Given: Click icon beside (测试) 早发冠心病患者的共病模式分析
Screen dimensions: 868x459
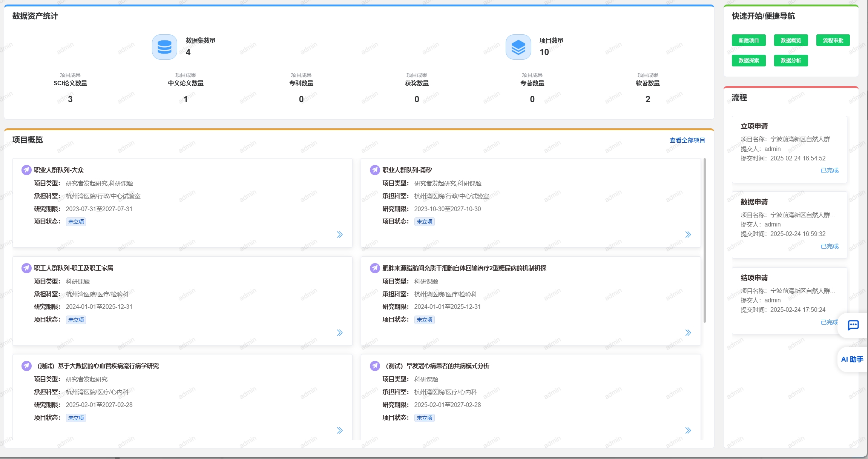Looking at the screenshot, I should (375, 366).
